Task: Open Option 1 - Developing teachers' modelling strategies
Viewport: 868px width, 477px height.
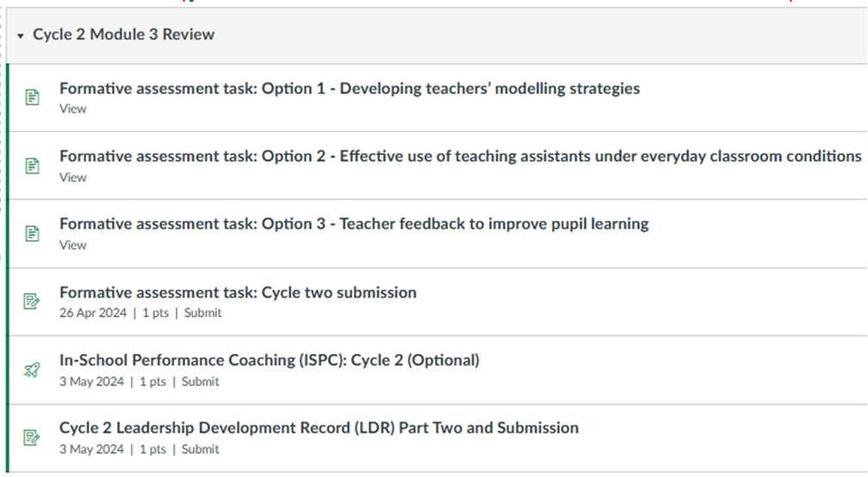Action: tap(349, 88)
